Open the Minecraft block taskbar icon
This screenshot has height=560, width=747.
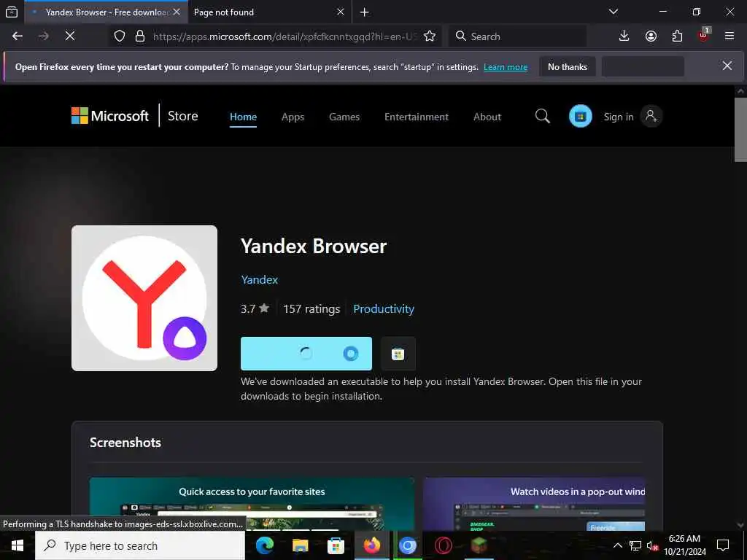(479, 545)
